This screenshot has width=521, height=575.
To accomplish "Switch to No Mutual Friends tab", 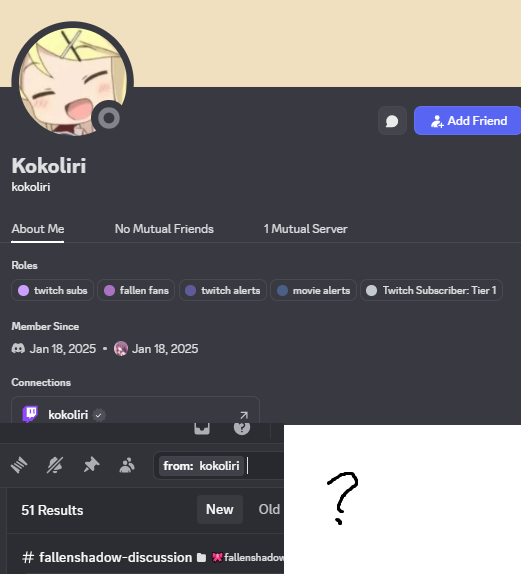I will [164, 229].
